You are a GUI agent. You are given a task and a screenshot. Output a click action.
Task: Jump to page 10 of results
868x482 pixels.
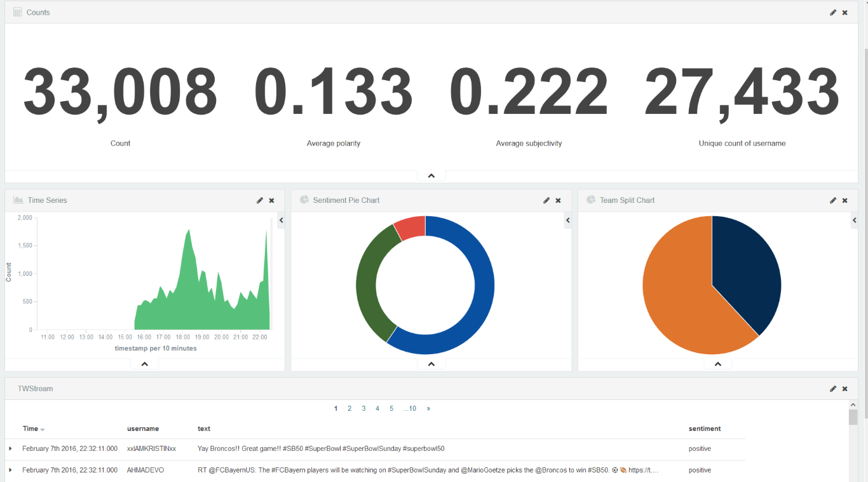(x=410, y=409)
